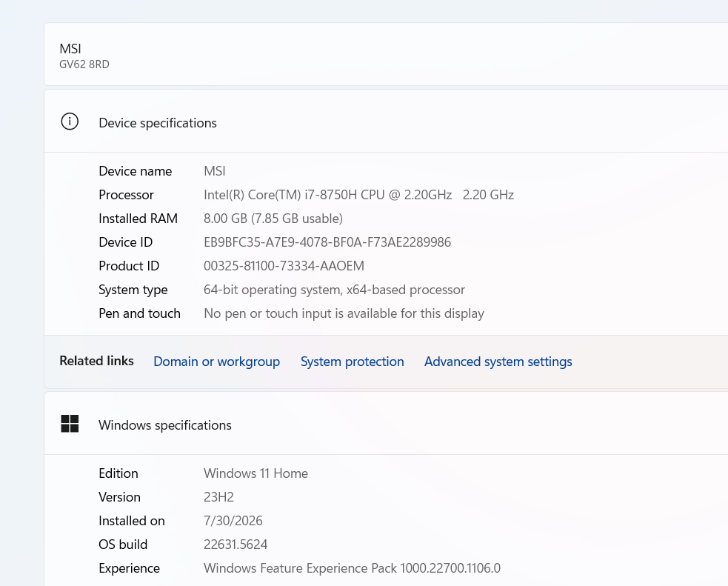Select the processor value Intel Core i7-8750H
Viewport: 728px width, 586px height.
(359, 195)
